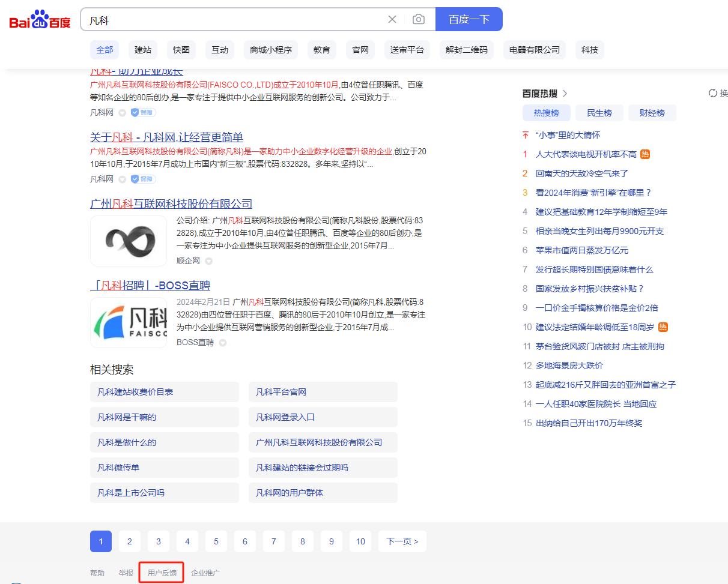Click related search 凡科平台官网
728x584 pixels.
click(323, 392)
